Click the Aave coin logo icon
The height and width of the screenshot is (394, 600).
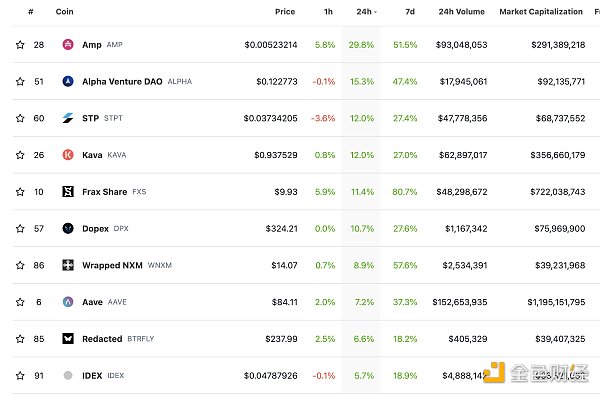coord(68,302)
